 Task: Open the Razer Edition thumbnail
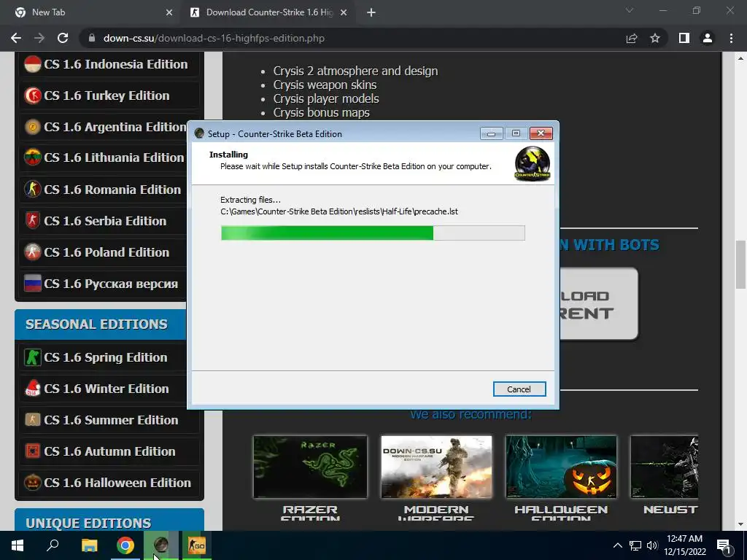[x=310, y=467]
